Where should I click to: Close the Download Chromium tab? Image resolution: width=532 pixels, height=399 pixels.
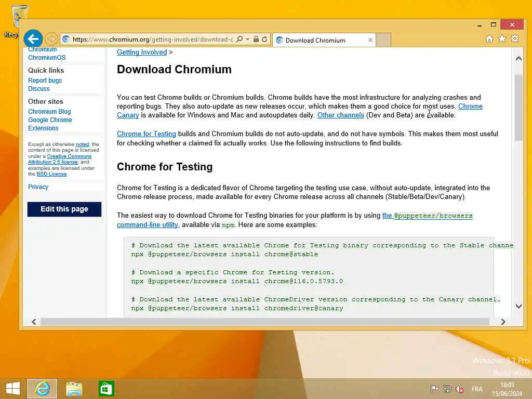point(370,40)
